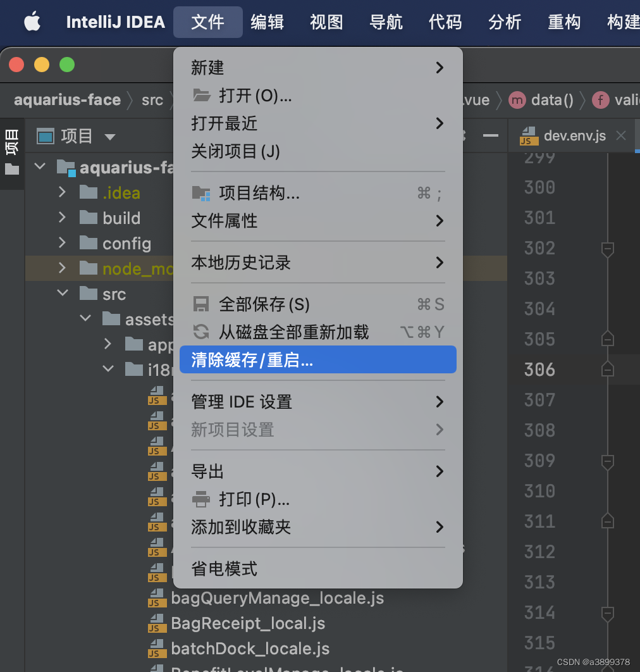
Task: Open the 视图 menu in the menu bar
Action: (x=326, y=22)
